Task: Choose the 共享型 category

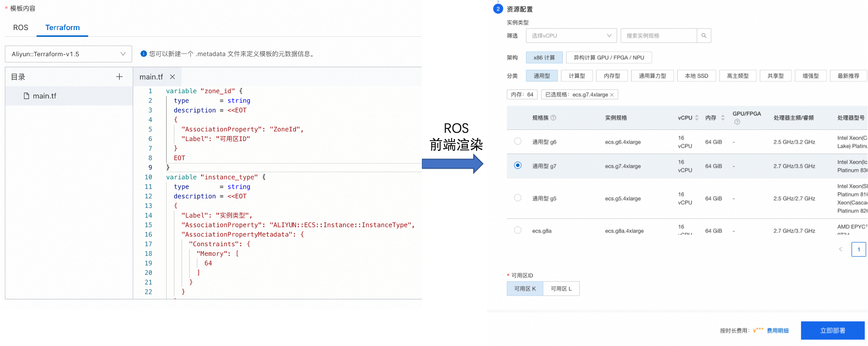Action: (x=775, y=76)
